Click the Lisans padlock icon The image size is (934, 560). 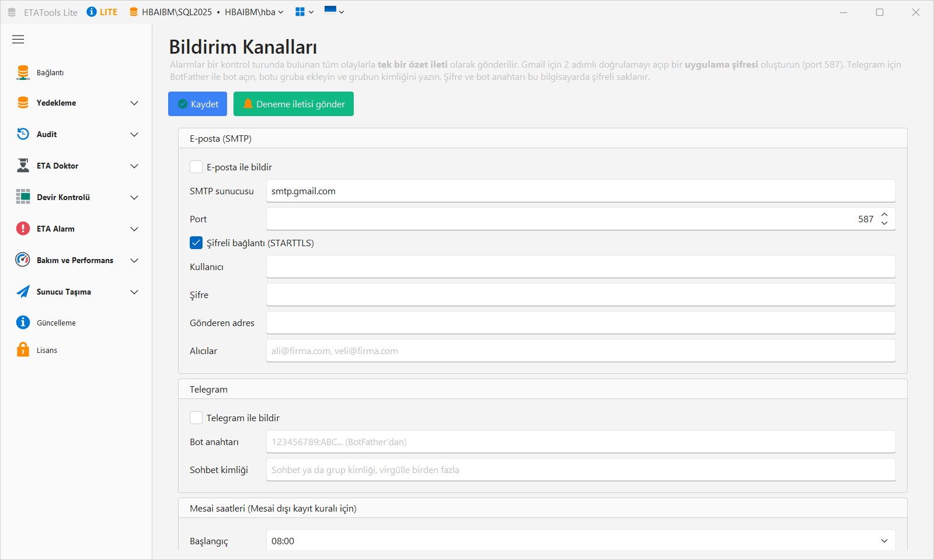point(23,350)
